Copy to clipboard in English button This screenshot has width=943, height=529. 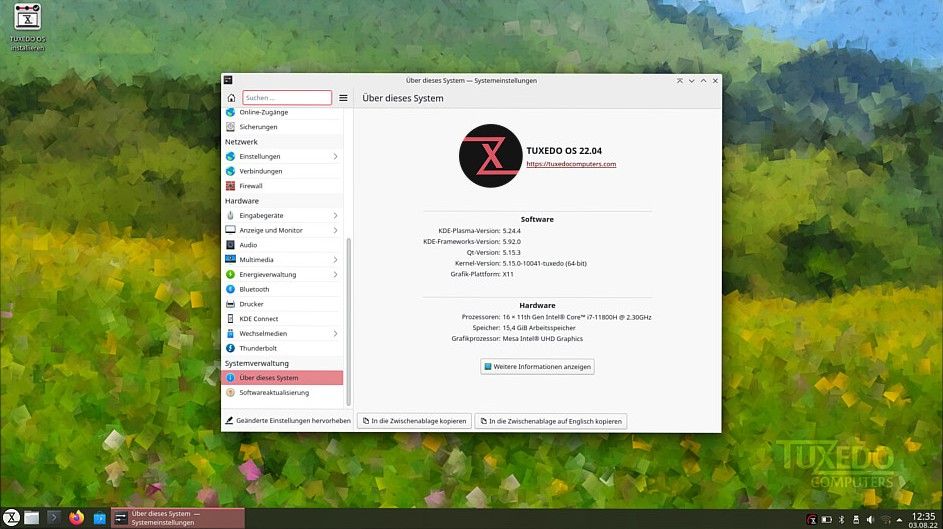(x=551, y=421)
